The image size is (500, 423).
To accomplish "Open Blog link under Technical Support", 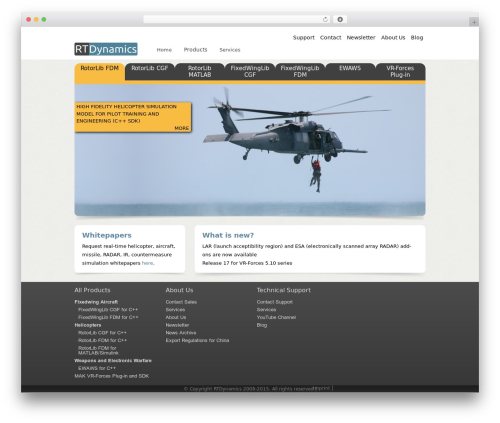I will pyautogui.click(x=262, y=325).
